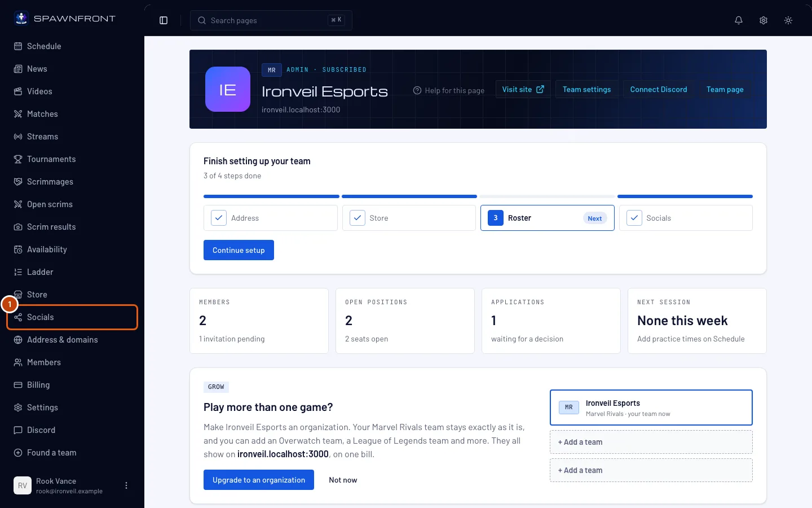Open Rook Vance account menu dots
The width and height of the screenshot is (812, 508).
coord(126,485)
